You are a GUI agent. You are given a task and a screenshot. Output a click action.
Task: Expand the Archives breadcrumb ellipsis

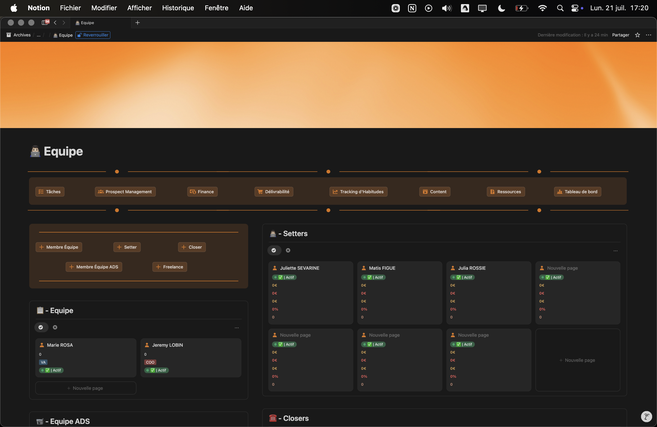pyautogui.click(x=39, y=35)
